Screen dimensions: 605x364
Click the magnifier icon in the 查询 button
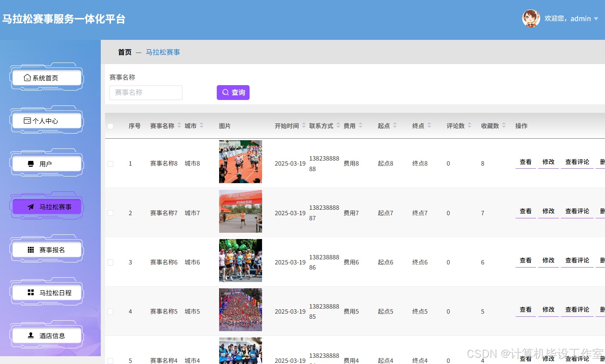(x=225, y=93)
